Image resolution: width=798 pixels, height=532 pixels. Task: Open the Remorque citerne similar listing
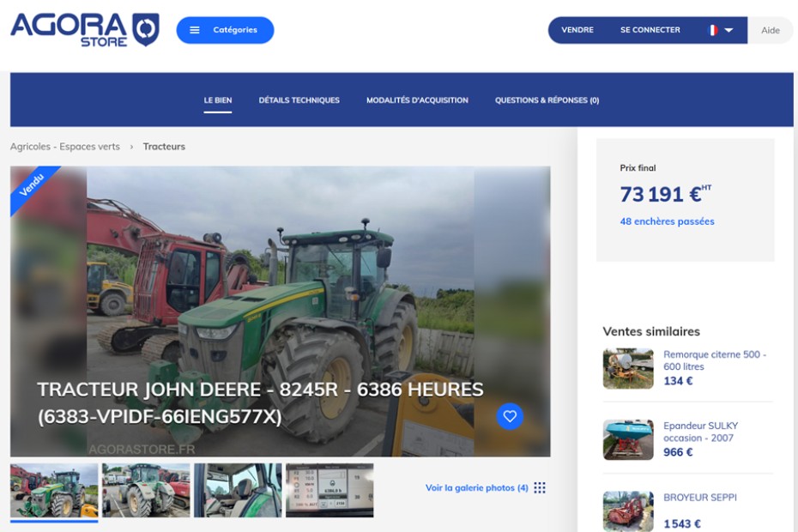(714, 360)
